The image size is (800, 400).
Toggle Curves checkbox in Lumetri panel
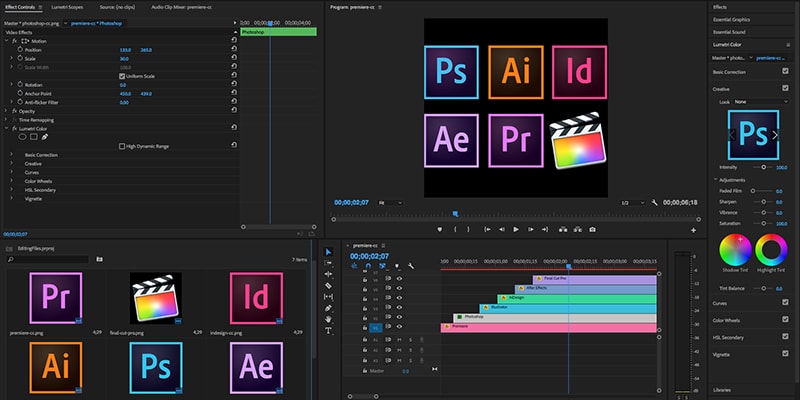pos(785,303)
